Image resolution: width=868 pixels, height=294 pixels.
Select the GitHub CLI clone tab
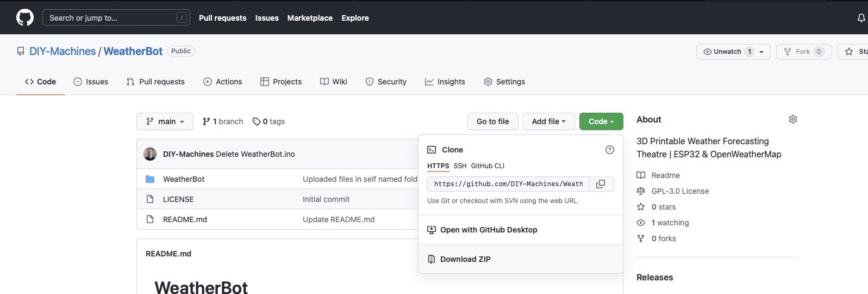pos(488,166)
